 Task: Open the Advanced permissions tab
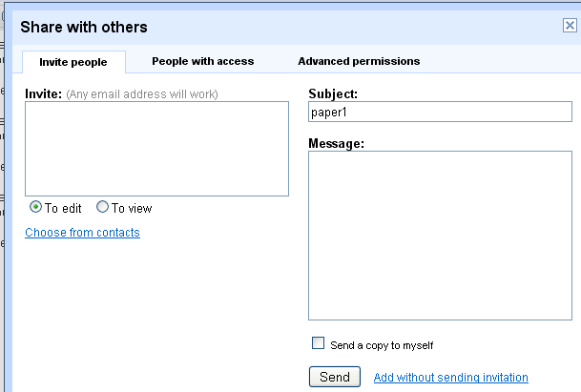click(358, 61)
